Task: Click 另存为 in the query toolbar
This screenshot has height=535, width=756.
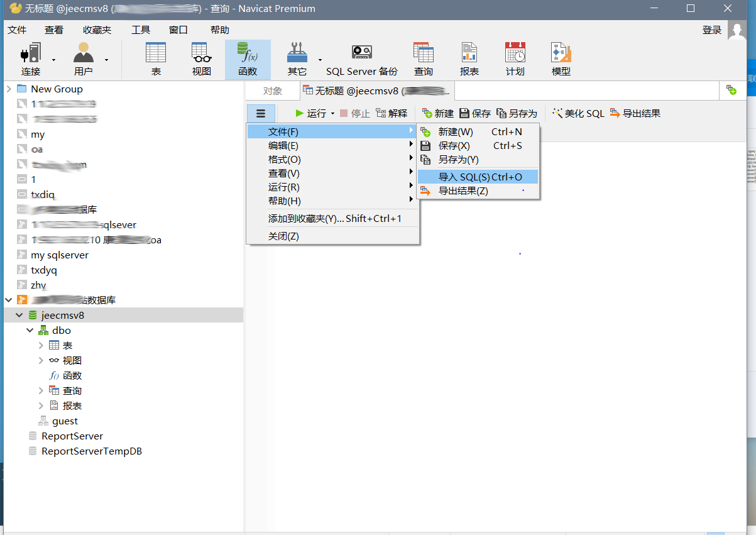Action: point(517,114)
